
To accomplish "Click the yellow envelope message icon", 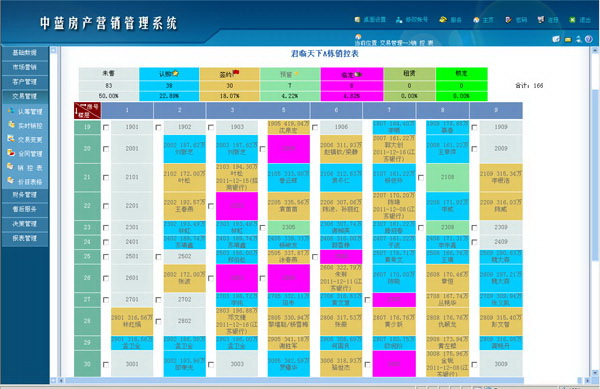I will [568, 39].
